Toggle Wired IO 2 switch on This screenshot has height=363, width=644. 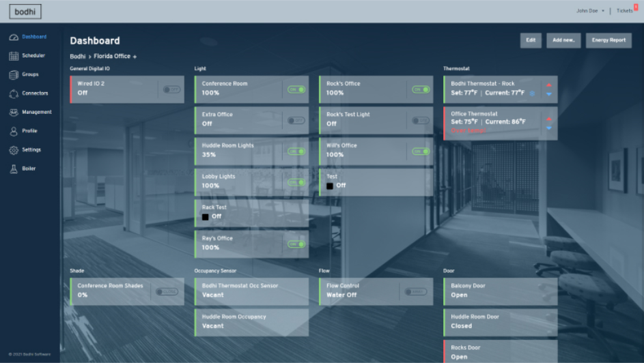click(171, 89)
